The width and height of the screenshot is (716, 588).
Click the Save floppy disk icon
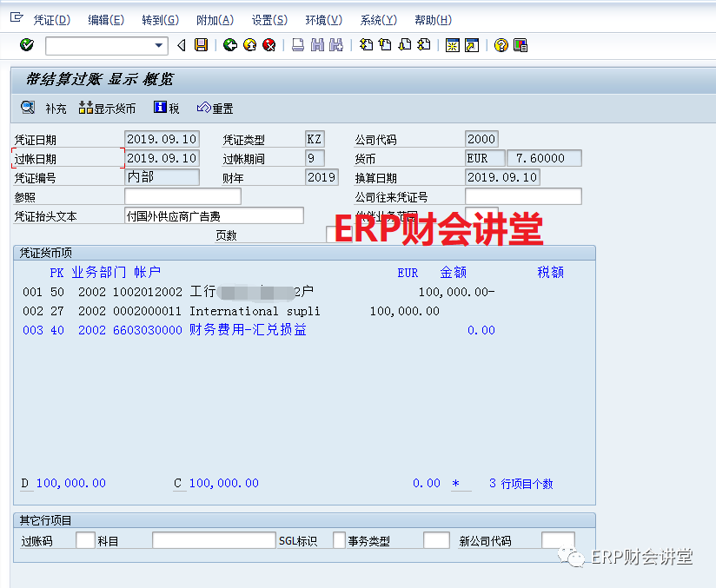click(202, 45)
